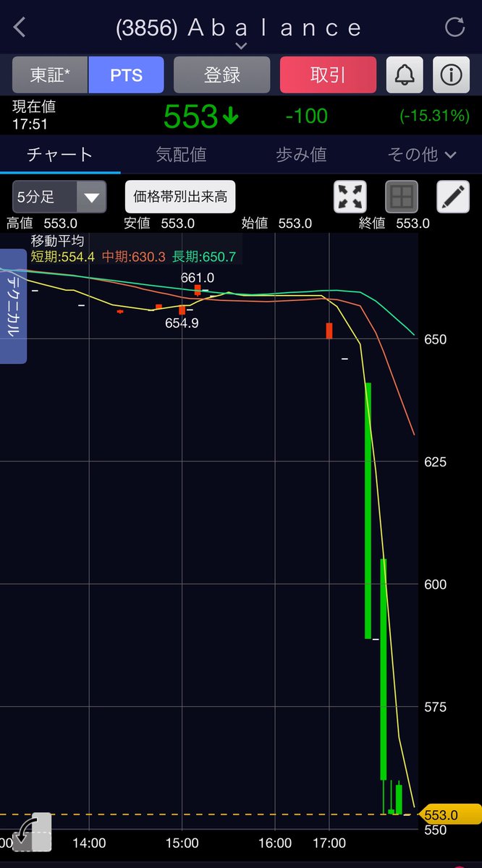The image size is (482, 868).
Task: Tap the 高値 553.0 readout
Action: (x=41, y=224)
